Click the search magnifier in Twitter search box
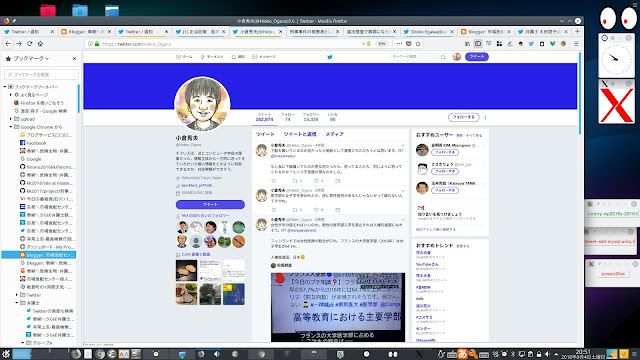Image resolution: width=640 pixels, height=360 pixels. (x=443, y=57)
